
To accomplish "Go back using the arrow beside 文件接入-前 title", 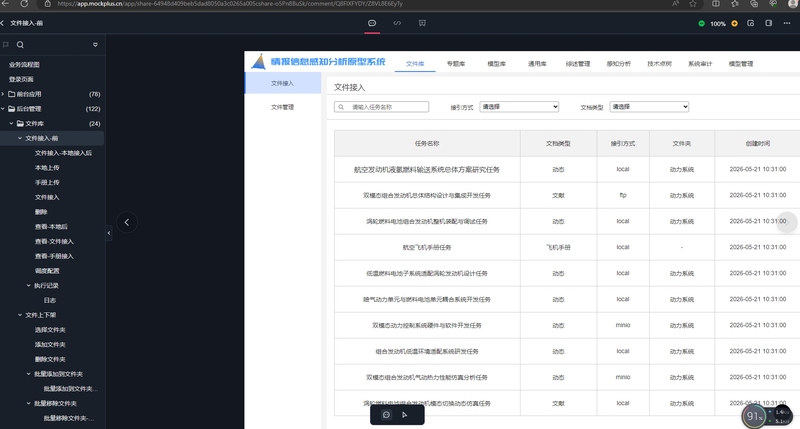I will click(x=2, y=23).
